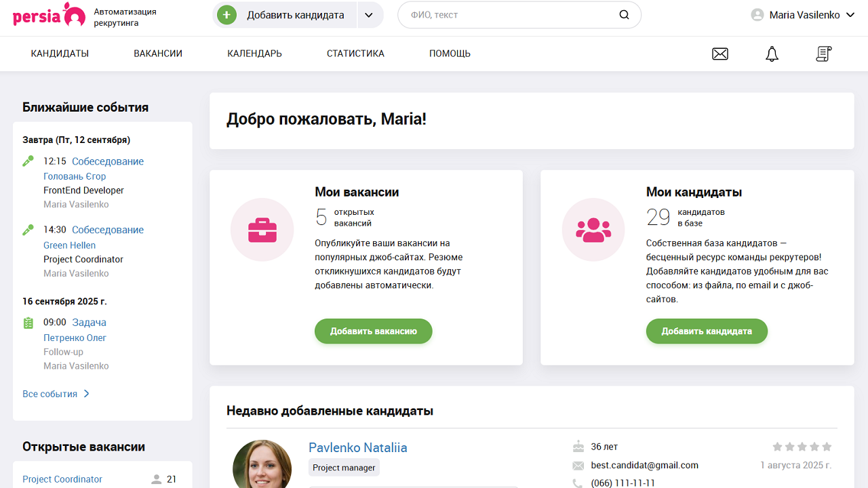868x488 pixels.
Task: Open the Pavlenko Nataliia profile link
Action: pos(357,447)
